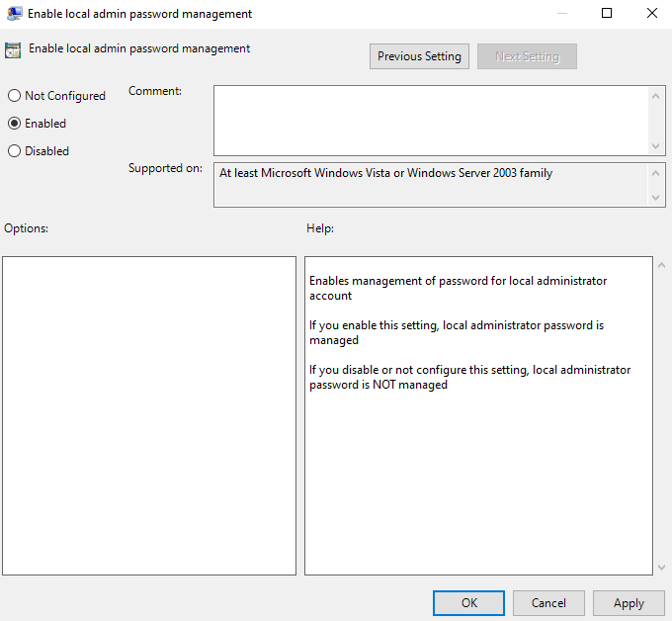
Task: Set the policy to Disabled
Action: coord(14,151)
